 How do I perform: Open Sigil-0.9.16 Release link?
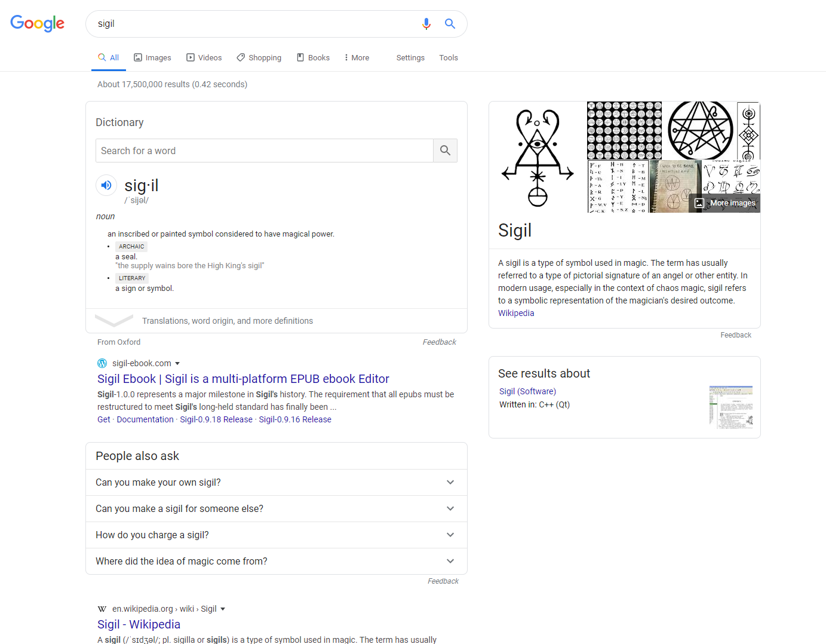click(x=295, y=419)
